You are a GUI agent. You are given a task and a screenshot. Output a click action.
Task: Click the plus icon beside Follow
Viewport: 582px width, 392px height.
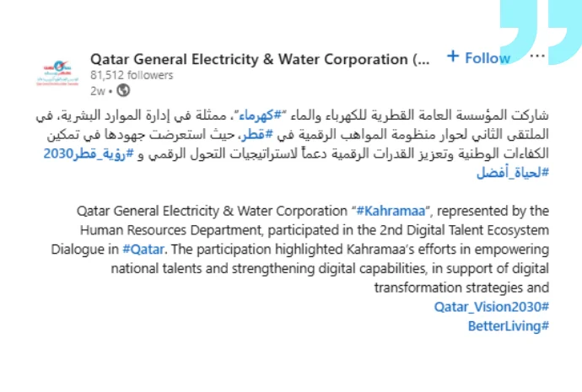tap(453, 57)
